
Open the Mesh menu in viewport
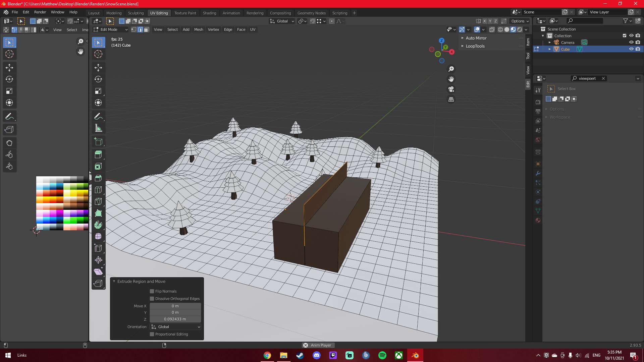199,29
